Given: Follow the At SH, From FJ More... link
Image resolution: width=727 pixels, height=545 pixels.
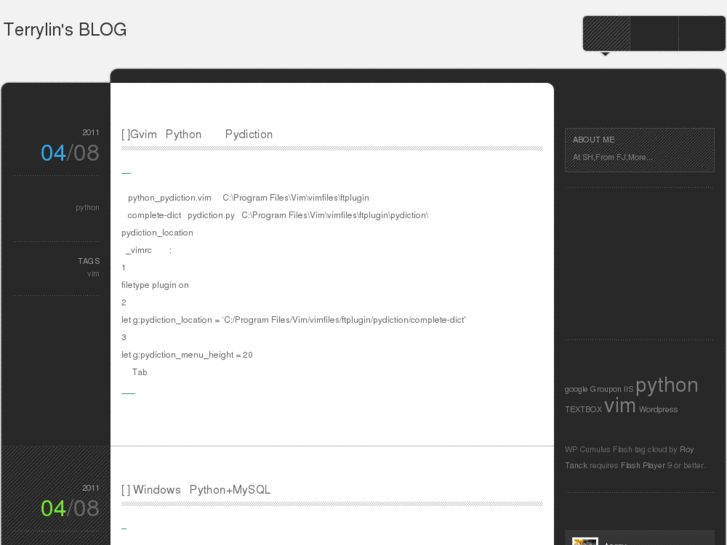Looking at the screenshot, I should pyautogui.click(x=612, y=157).
